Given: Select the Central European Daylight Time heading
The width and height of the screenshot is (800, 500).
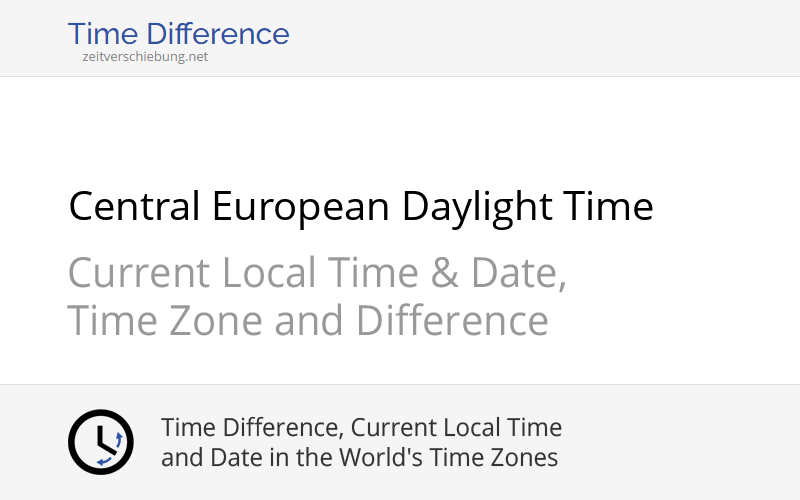Looking at the screenshot, I should 360,207.
